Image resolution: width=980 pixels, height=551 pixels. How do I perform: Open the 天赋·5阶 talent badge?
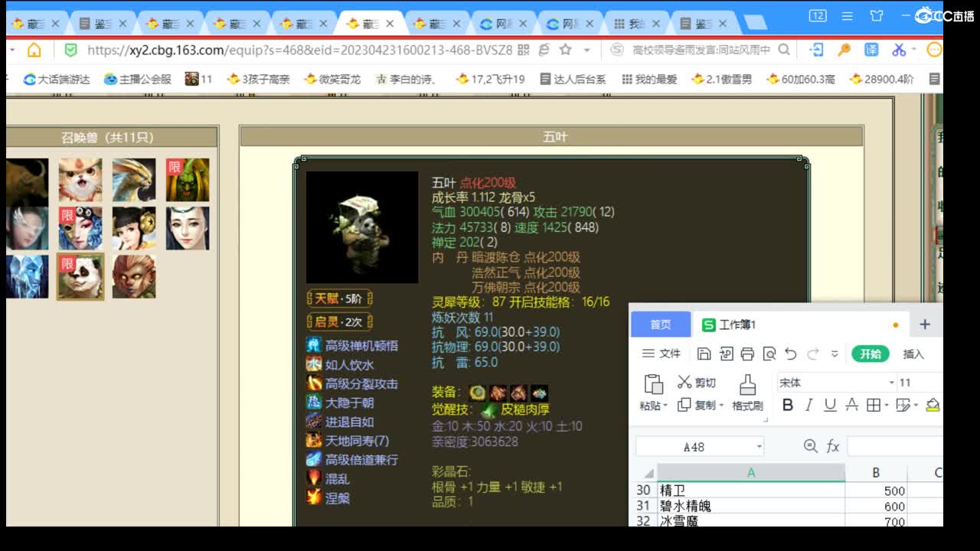(x=339, y=298)
